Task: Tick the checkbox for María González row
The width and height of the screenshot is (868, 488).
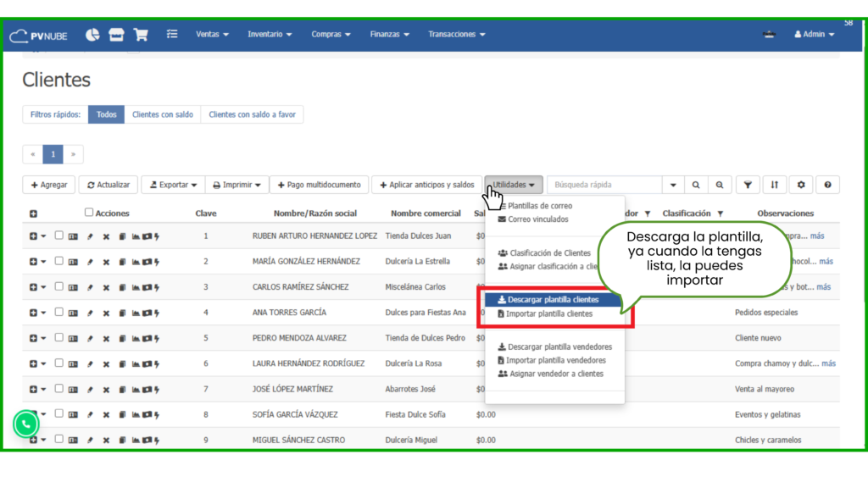Action: pos(59,261)
